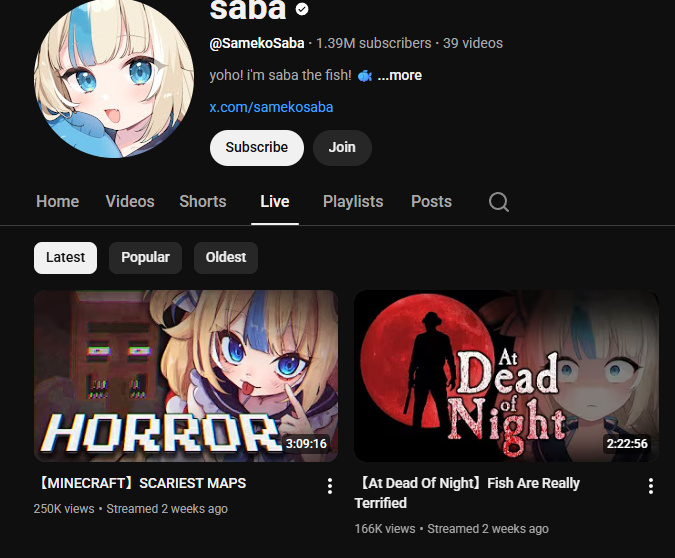Go to the Shorts tab
Screen dimensions: 675x558
click(x=203, y=202)
